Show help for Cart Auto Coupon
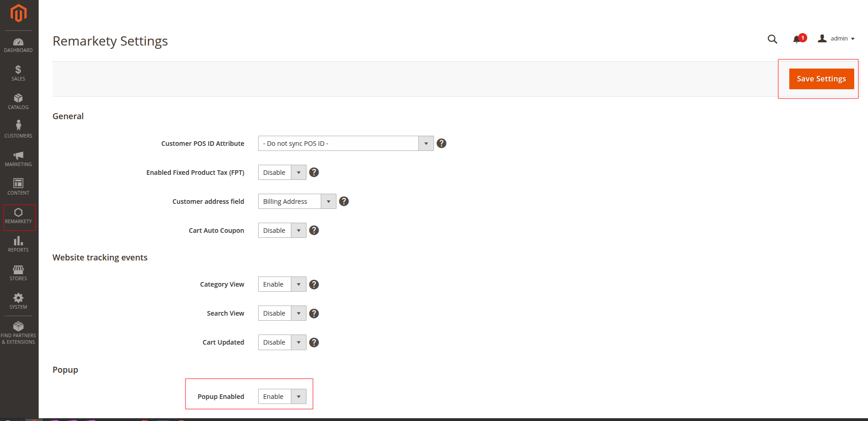This screenshot has height=421, width=868. (x=314, y=231)
